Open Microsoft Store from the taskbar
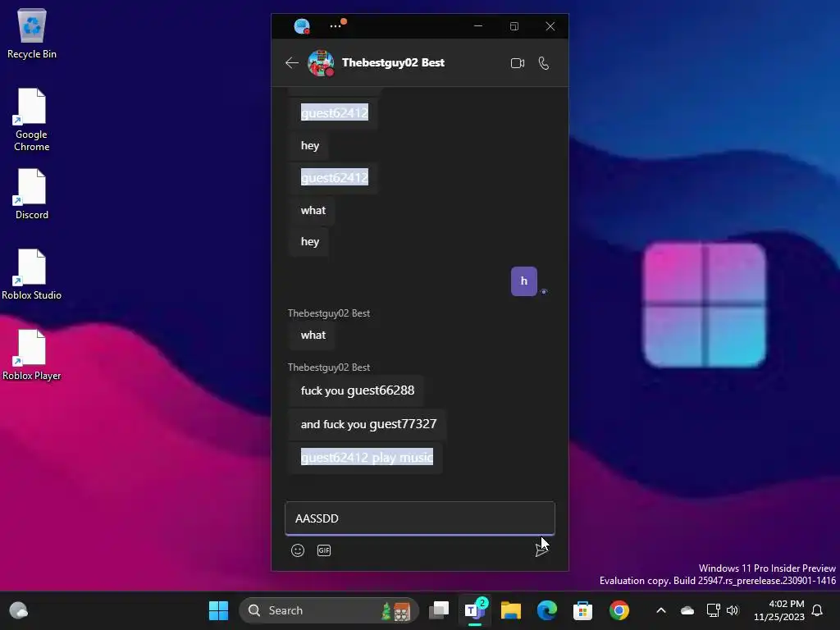 click(x=583, y=610)
